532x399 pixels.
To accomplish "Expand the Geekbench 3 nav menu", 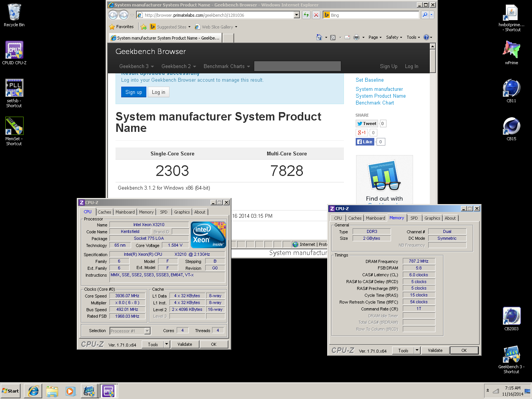I will (136, 66).
